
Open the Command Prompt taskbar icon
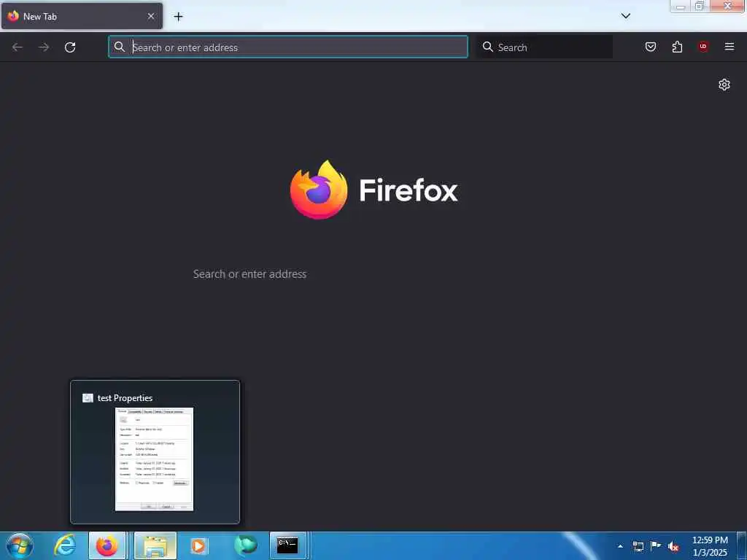pyautogui.click(x=287, y=545)
